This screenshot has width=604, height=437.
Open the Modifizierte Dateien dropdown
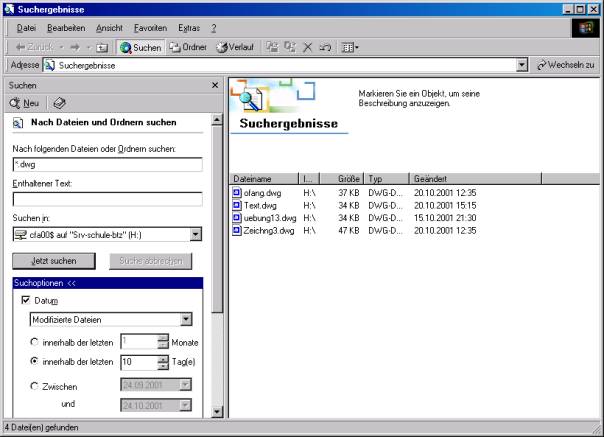click(x=186, y=319)
